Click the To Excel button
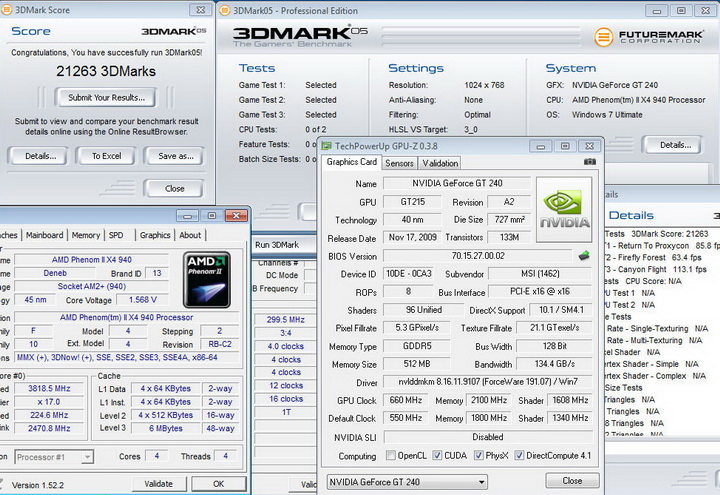The width and height of the screenshot is (720, 495). (x=106, y=156)
